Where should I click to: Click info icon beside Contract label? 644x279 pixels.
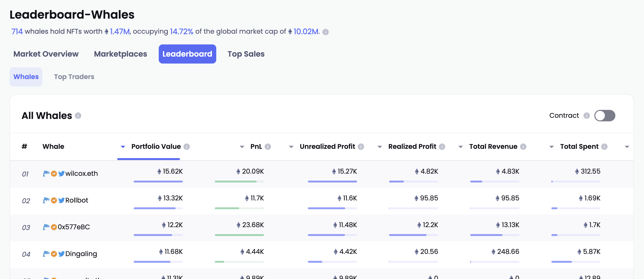click(x=586, y=116)
